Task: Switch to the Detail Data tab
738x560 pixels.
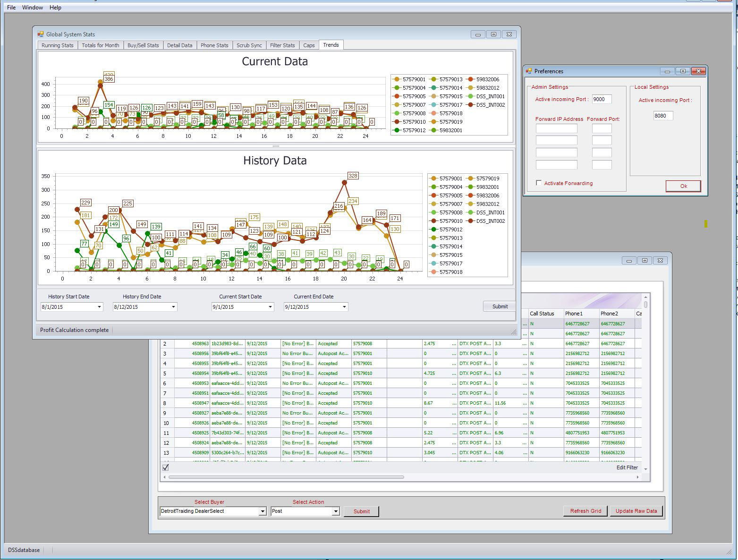Action: pos(180,45)
